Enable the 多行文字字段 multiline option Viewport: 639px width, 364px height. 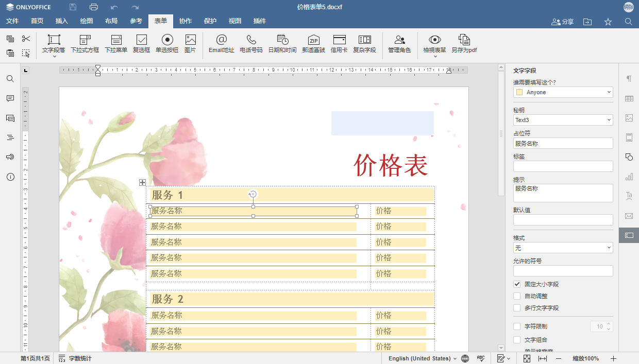(517, 308)
